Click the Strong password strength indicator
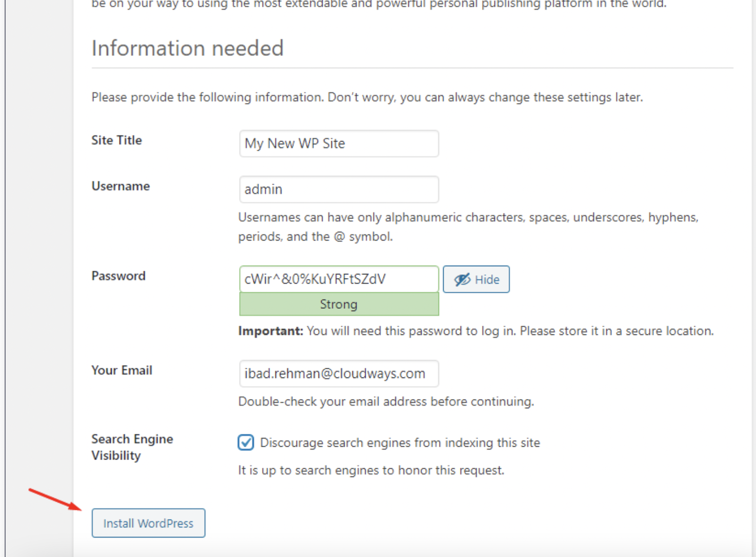The height and width of the screenshot is (557, 756). pyautogui.click(x=339, y=304)
